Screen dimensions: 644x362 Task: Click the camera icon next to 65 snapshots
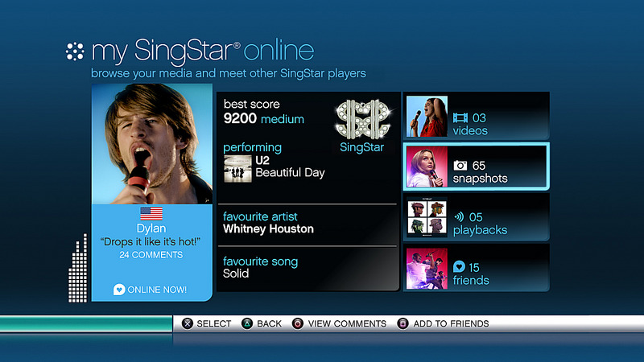tap(460, 166)
